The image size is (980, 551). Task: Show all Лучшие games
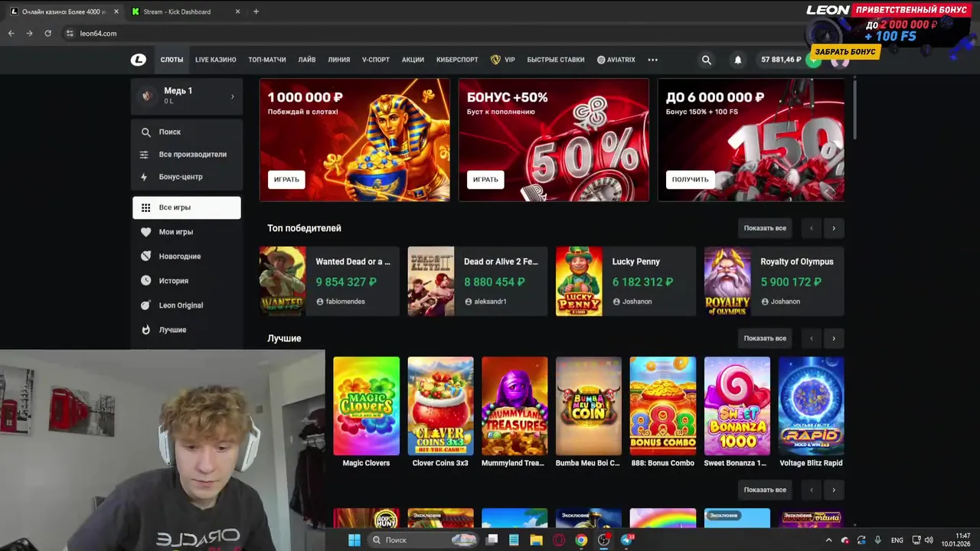[x=765, y=338]
